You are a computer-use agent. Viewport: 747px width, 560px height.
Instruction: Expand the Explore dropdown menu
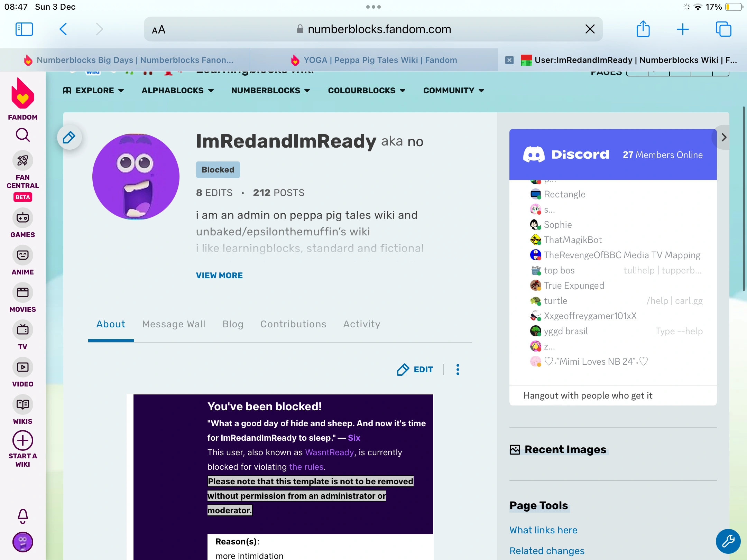(93, 91)
